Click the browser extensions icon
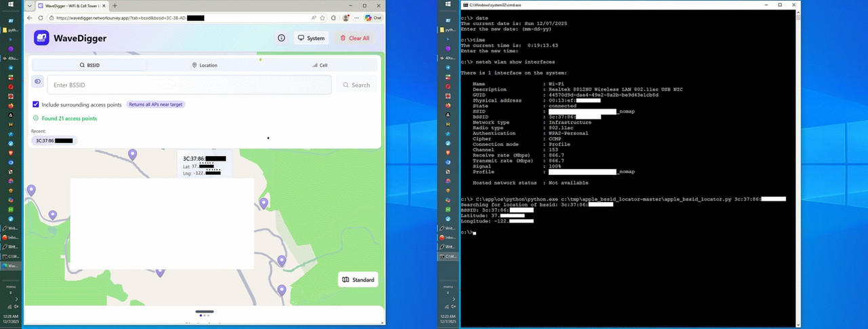 [x=334, y=18]
